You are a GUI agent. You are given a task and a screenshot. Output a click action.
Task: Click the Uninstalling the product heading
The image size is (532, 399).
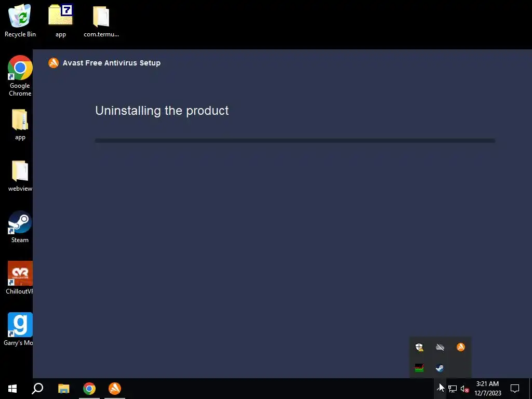[162, 111]
